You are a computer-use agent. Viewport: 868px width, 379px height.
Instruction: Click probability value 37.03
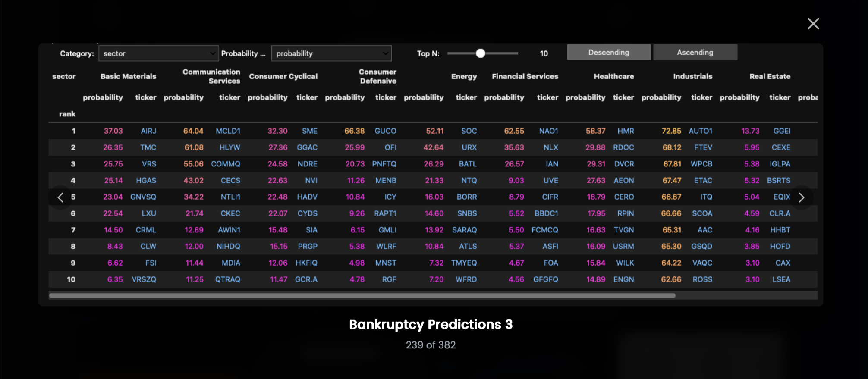pos(113,131)
